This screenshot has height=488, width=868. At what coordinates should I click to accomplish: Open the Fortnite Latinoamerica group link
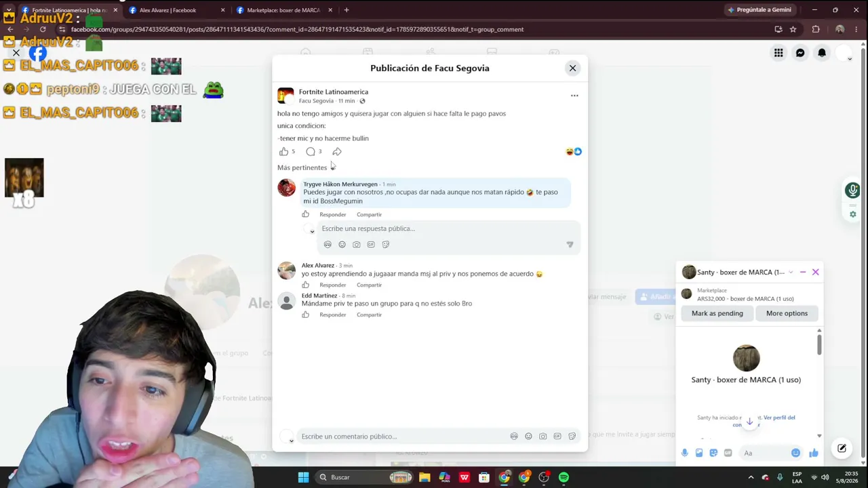pyautogui.click(x=334, y=92)
